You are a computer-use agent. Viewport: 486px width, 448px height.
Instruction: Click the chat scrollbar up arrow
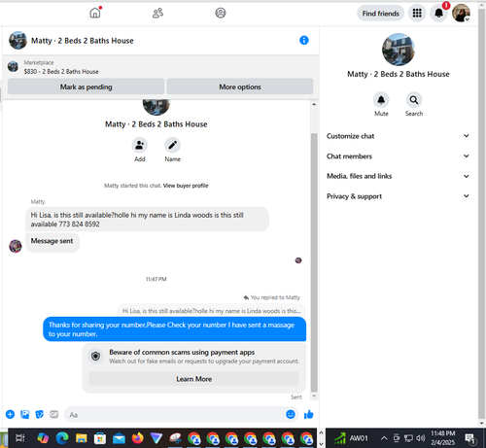click(x=314, y=104)
